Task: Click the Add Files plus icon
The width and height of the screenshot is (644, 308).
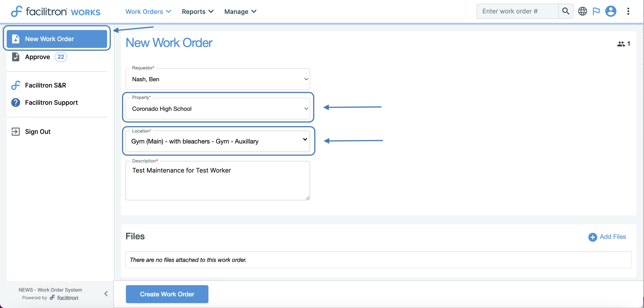Action: [x=592, y=237]
